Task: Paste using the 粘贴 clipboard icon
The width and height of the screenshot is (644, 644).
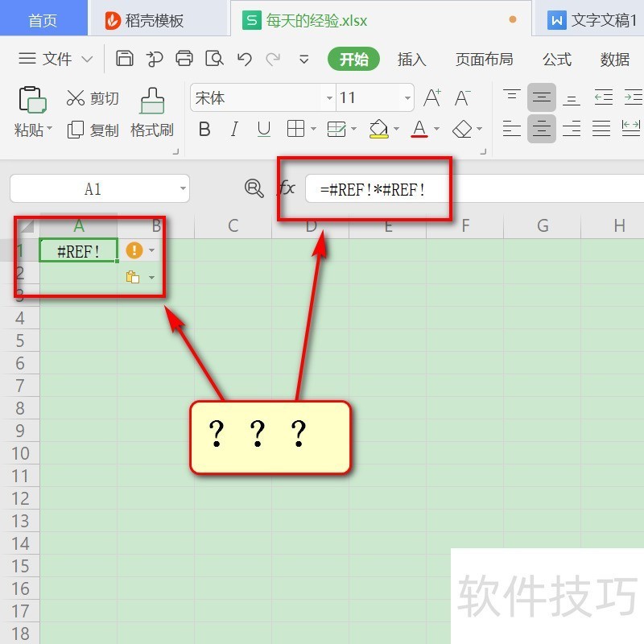Action: 32,99
